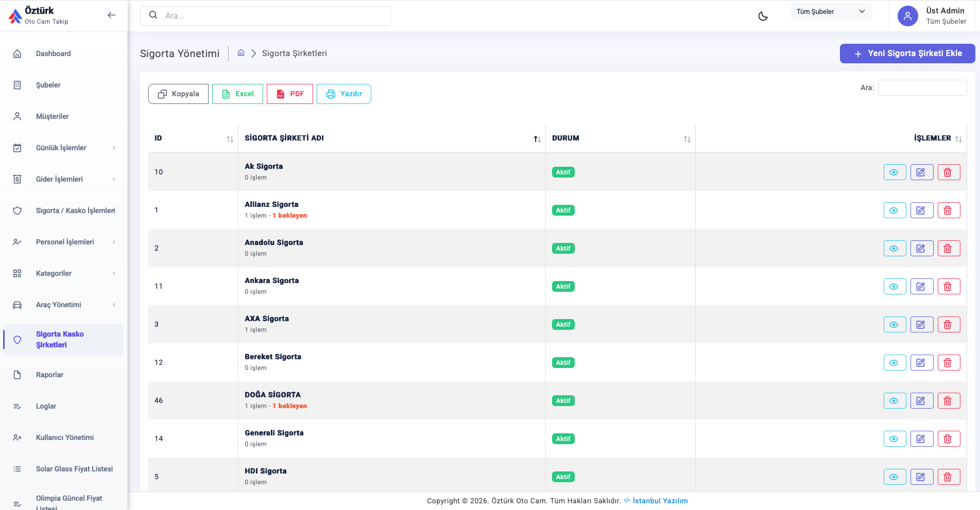This screenshot has height=510, width=980.
Task: Edit Ak Sigorta record
Action: (922, 172)
